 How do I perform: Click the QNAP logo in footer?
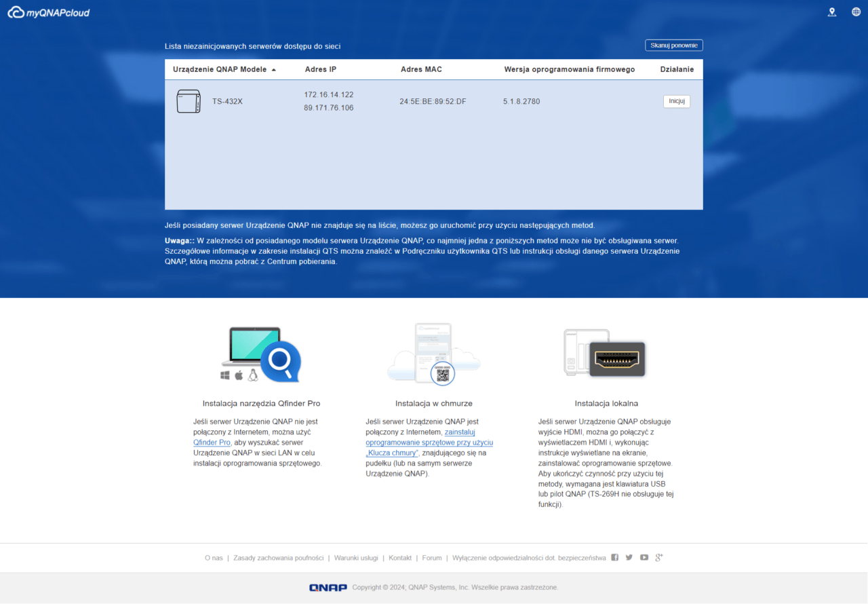pyautogui.click(x=328, y=588)
